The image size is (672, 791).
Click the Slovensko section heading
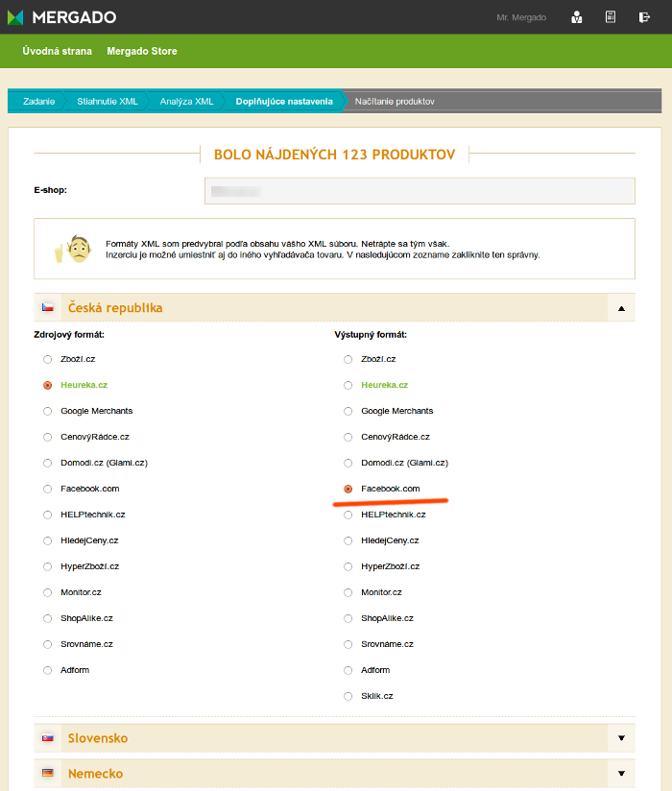[x=98, y=738]
